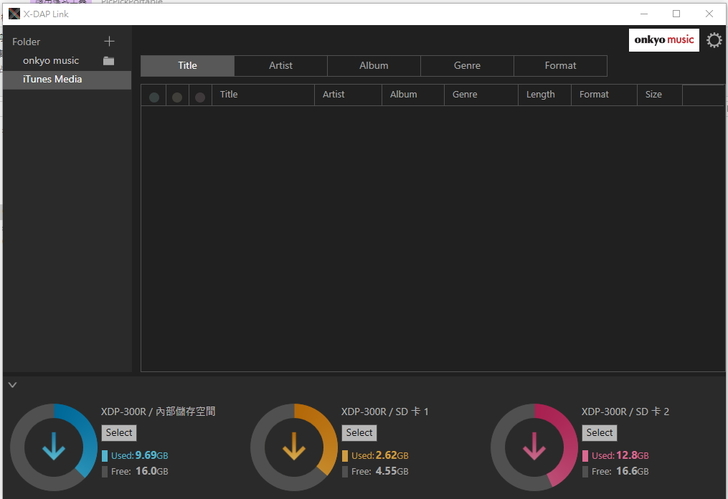Screen dimensions: 728x499
Task: Click the blue internal storage download arrow
Action: pyautogui.click(x=54, y=447)
